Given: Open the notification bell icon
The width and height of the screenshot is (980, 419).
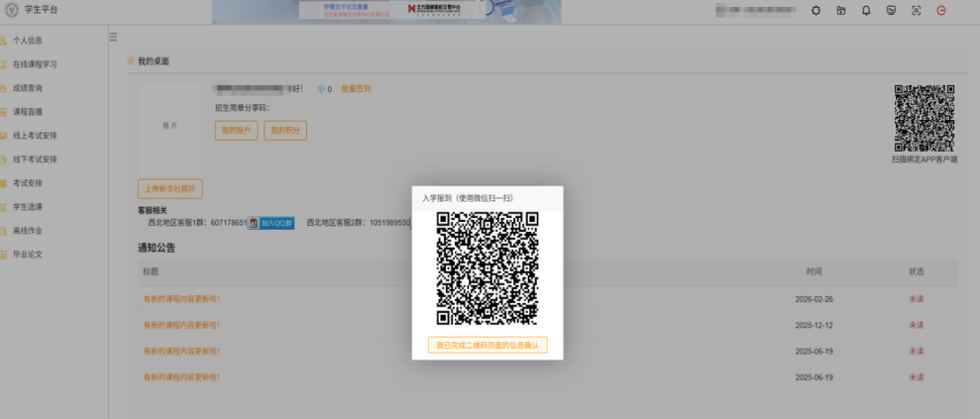Looking at the screenshot, I should [x=866, y=11].
